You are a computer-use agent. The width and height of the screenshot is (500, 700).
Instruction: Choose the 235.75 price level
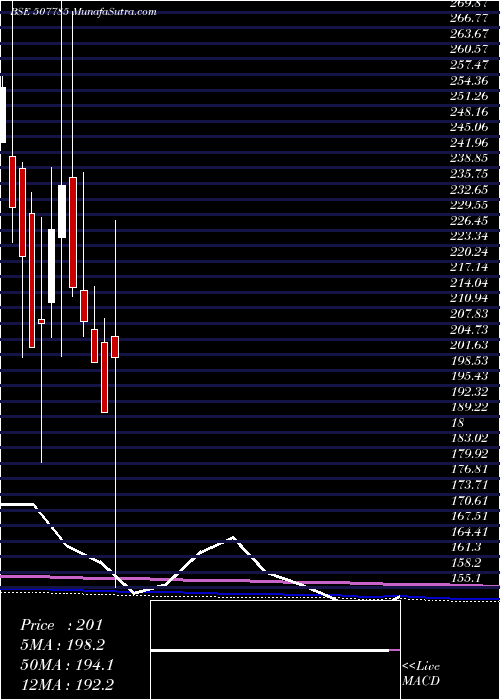[470, 174]
